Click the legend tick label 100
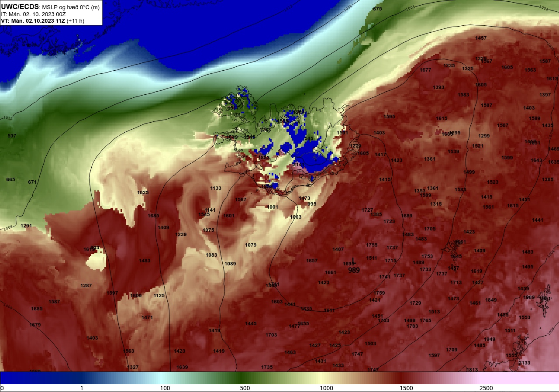The image size is (559, 392). click(165, 388)
